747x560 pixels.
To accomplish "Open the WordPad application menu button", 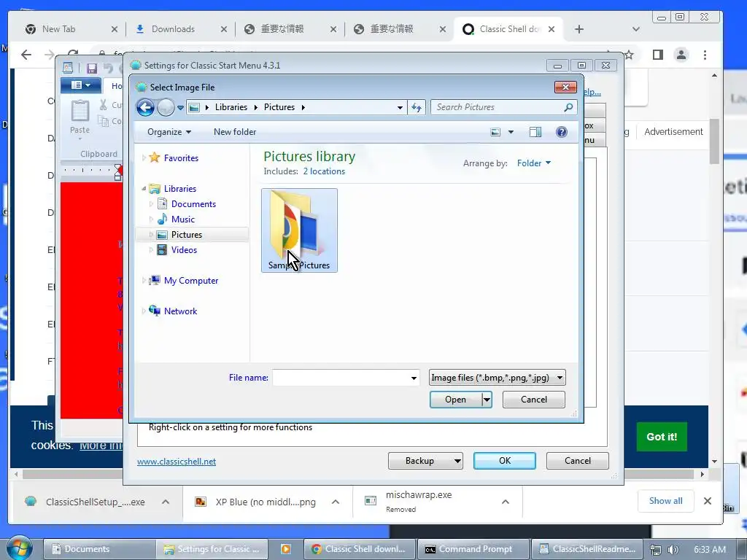I will 80,85.
